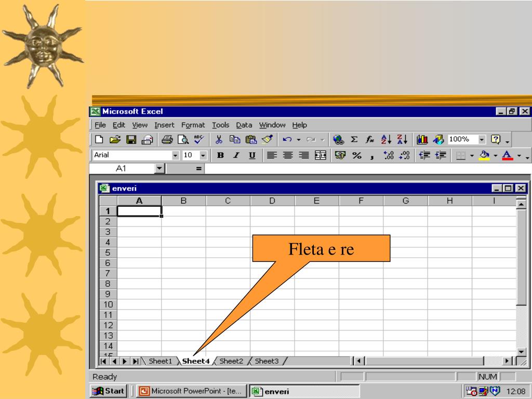Viewport: 532px width, 399px height.
Task: Run the ABC spelling check
Action: click(x=199, y=139)
